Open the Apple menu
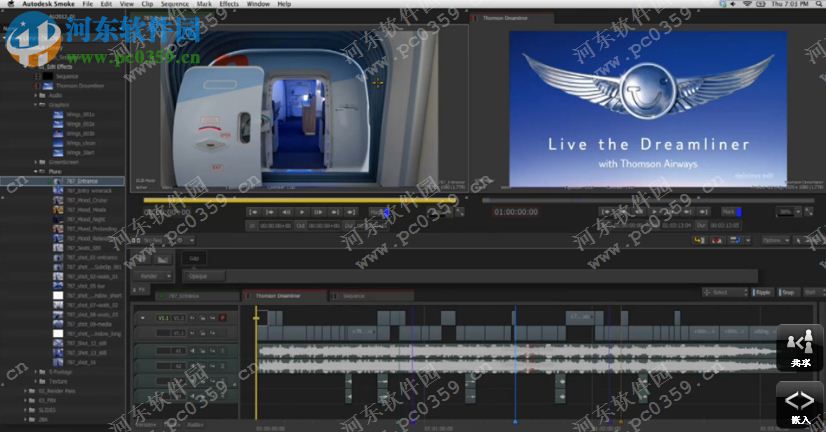 coord(11,4)
